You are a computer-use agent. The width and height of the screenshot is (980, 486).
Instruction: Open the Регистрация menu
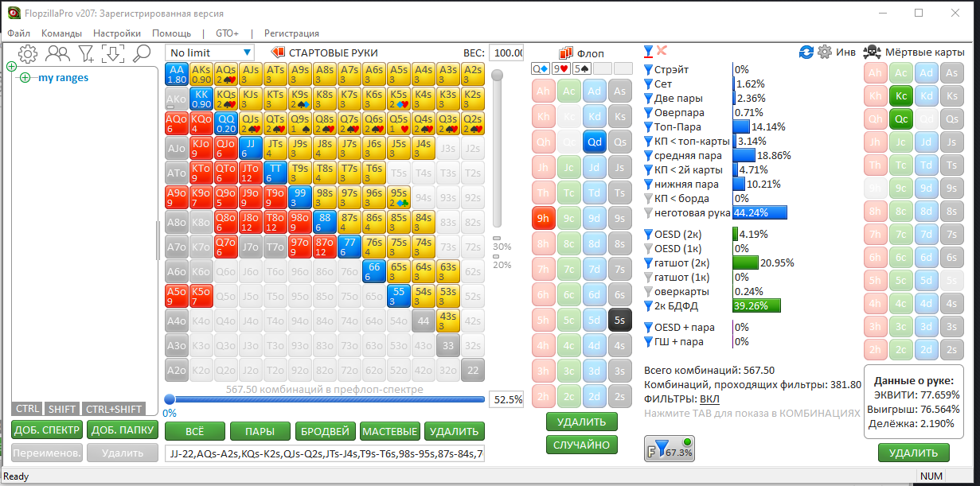[x=291, y=33]
